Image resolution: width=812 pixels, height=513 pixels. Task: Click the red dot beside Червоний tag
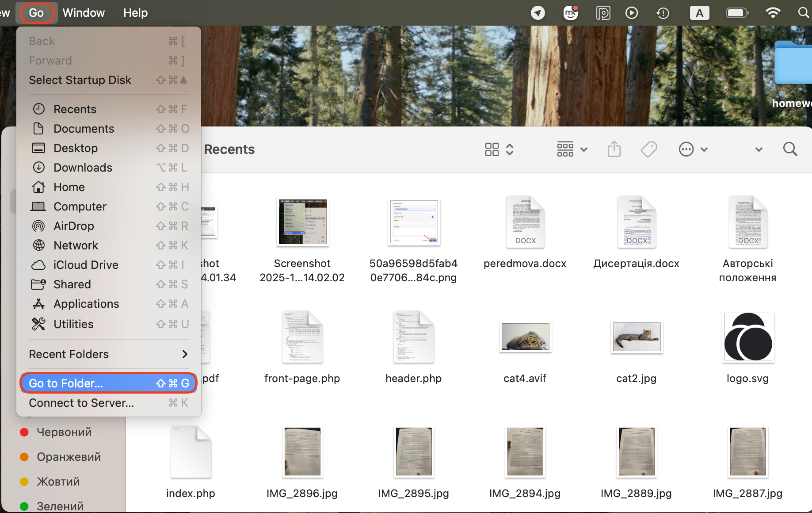point(25,432)
